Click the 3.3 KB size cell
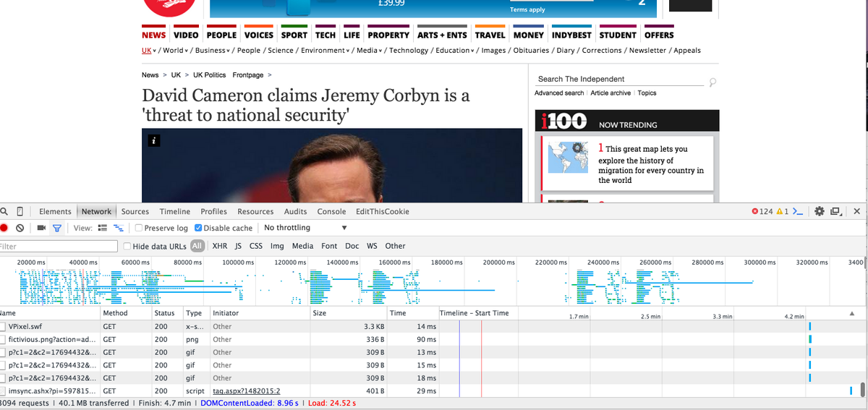This screenshot has width=868, height=410. 348,327
